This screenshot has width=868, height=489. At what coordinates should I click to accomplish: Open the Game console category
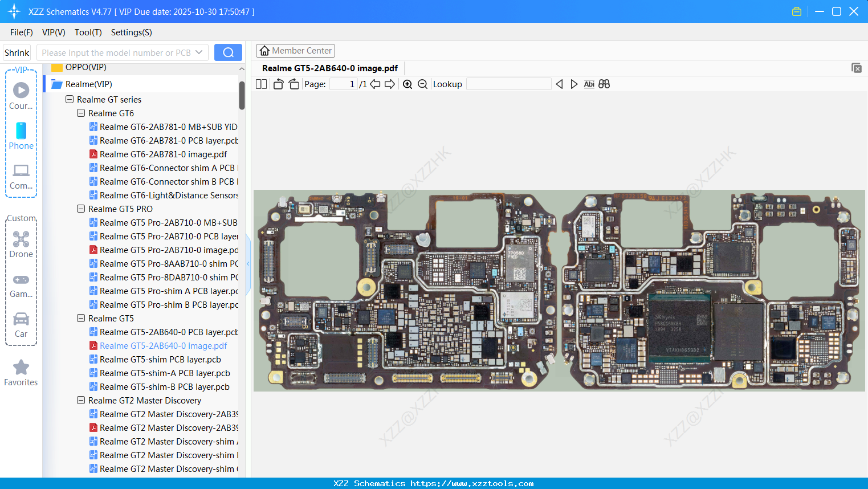coord(21,285)
